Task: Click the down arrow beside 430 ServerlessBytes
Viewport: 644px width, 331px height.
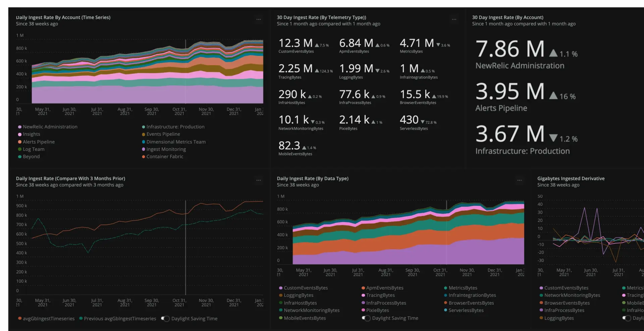Action: coord(423,122)
